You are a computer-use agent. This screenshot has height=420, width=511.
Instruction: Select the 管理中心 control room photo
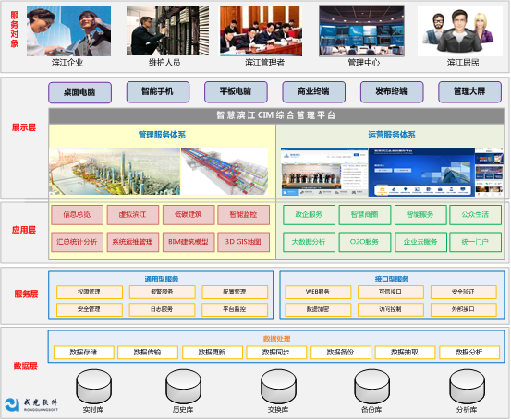click(x=361, y=31)
